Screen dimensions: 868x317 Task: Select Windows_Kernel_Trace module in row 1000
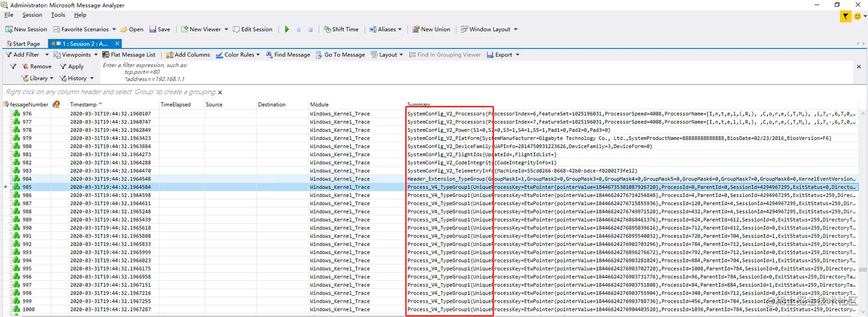click(x=340, y=309)
